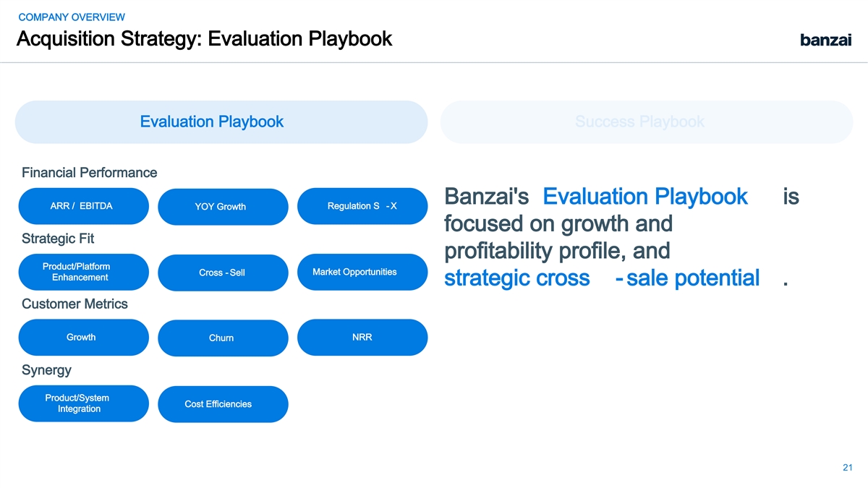Click the Churn pill
The image size is (868, 488).
[x=221, y=338]
